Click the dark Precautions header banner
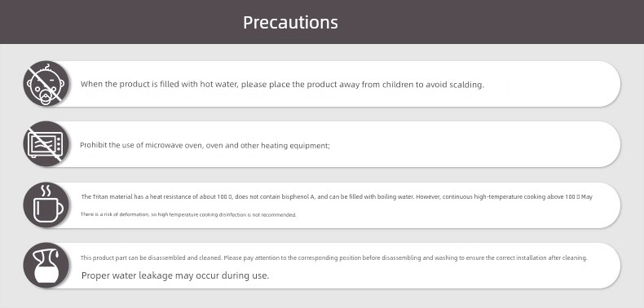This screenshot has width=644, height=308. (x=322, y=22)
